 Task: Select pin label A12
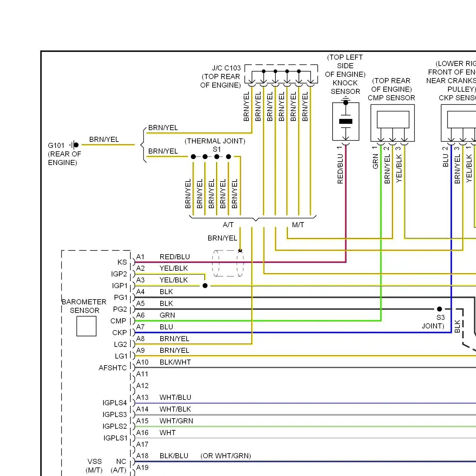142,386
